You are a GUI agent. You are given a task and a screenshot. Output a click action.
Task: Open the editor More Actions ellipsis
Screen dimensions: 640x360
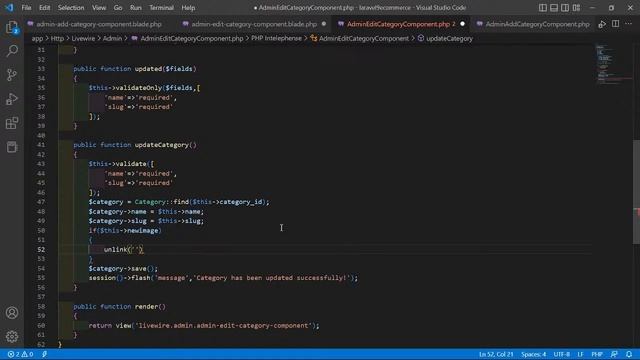point(629,24)
